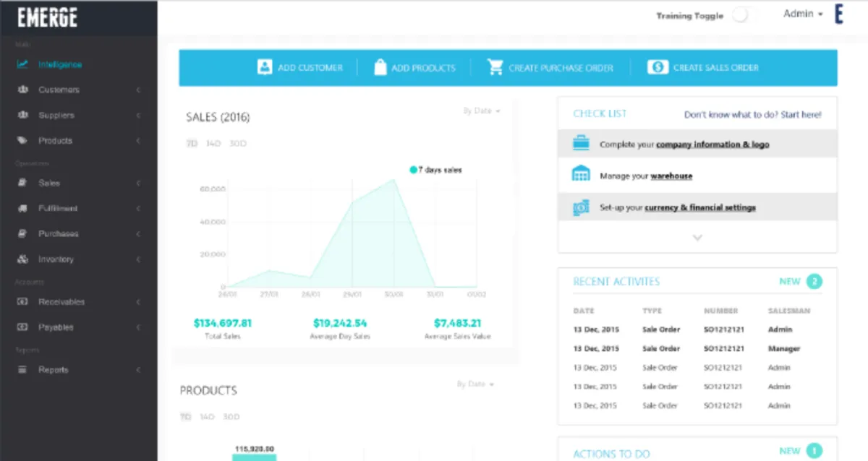Expand the Receivables submenu chevron
The height and width of the screenshot is (461, 868).
[137, 301]
